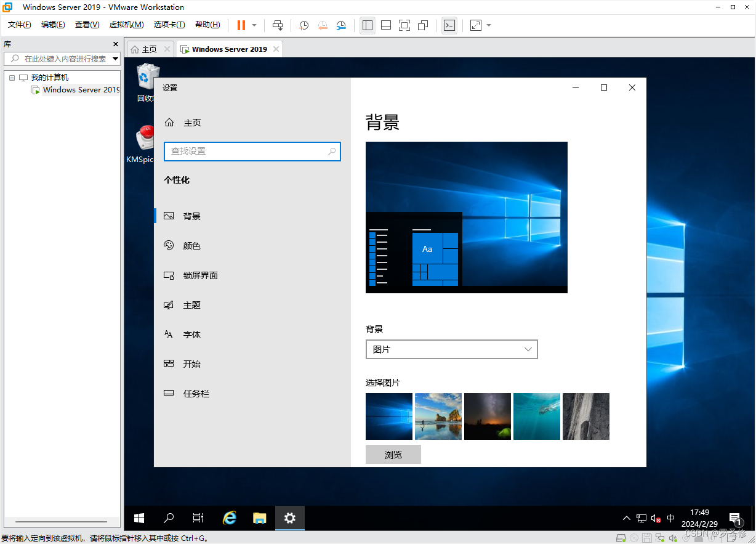Open the power options dropdown arrow beside pause
This screenshot has width=756, height=544.
tap(254, 25)
